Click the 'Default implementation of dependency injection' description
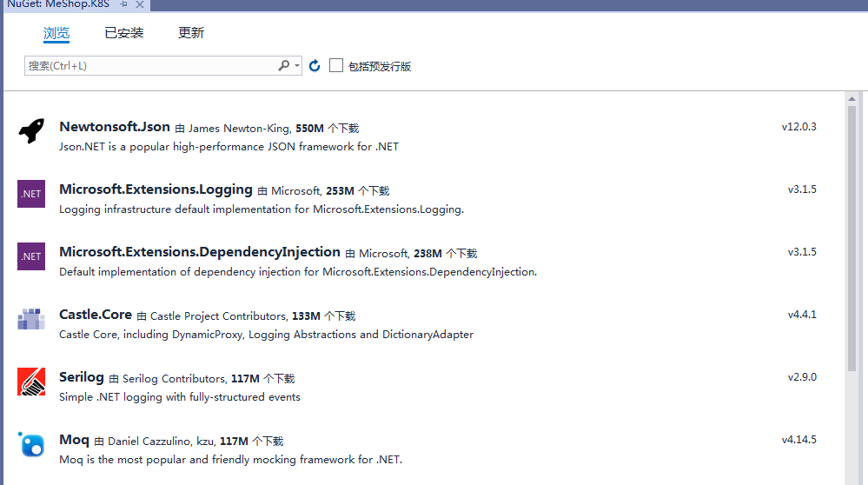Screen dimensions: 868x485 point(298,272)
